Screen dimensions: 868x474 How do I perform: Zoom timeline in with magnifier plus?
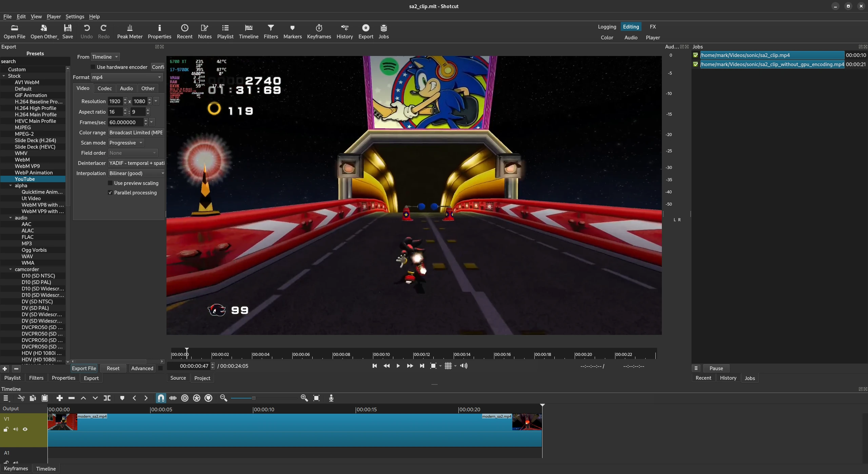[304, 398]
